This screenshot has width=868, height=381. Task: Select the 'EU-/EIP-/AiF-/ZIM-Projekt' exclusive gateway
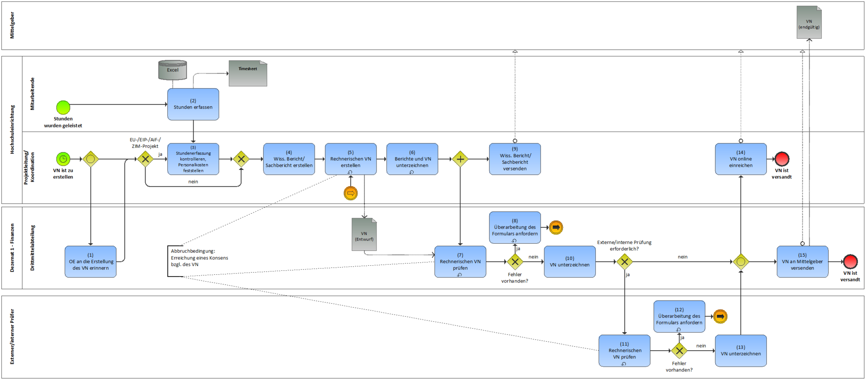point(145,159)
